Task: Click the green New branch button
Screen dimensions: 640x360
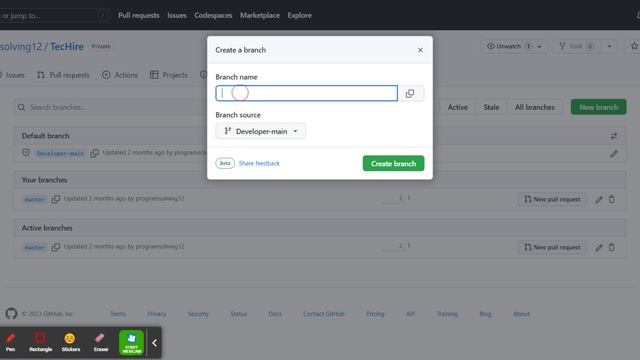Action: coord(598,107)
